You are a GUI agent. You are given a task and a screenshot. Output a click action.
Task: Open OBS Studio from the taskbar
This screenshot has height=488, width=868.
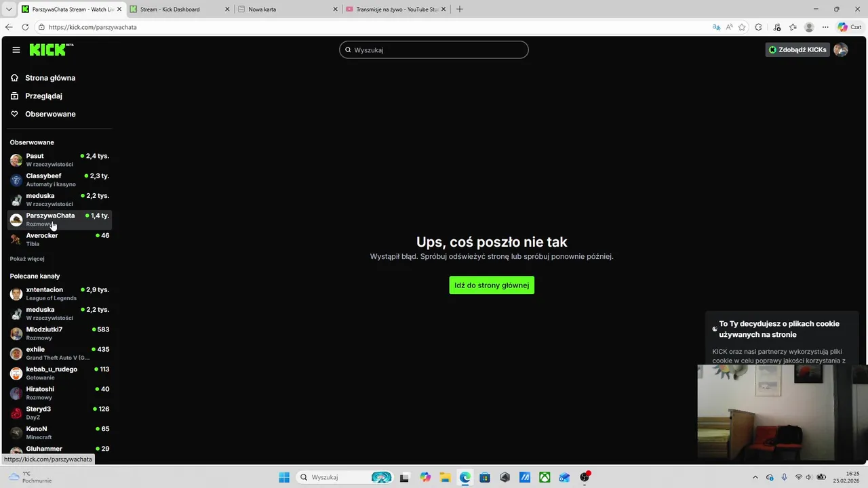585,477
